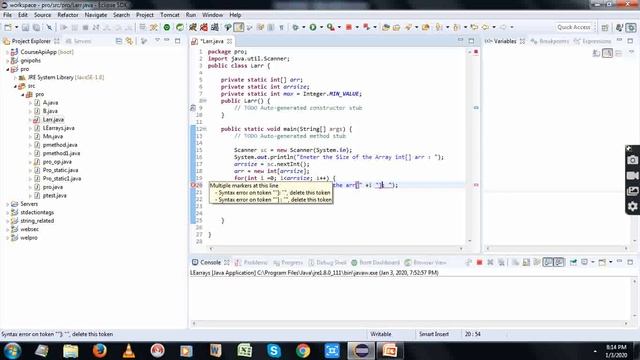Switch to the Servers tab
Screen dimensions: 640x360
tap(79, 41)
